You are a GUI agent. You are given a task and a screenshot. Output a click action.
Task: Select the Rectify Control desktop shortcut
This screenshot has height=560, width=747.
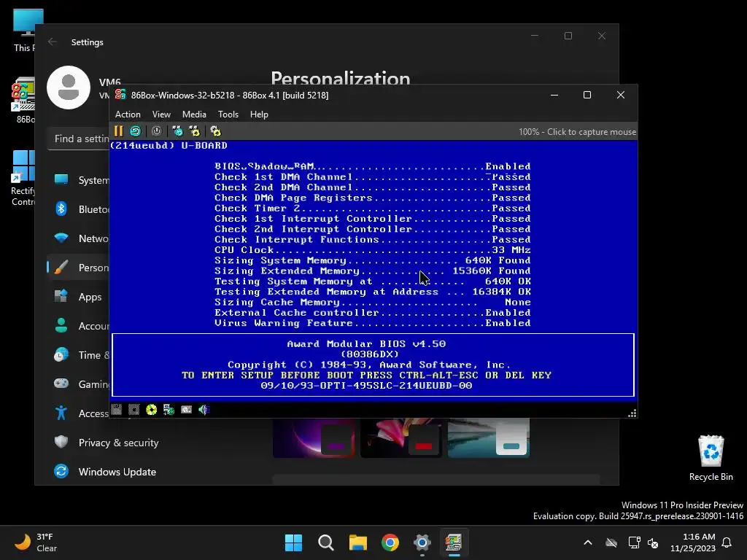point(23,178)
